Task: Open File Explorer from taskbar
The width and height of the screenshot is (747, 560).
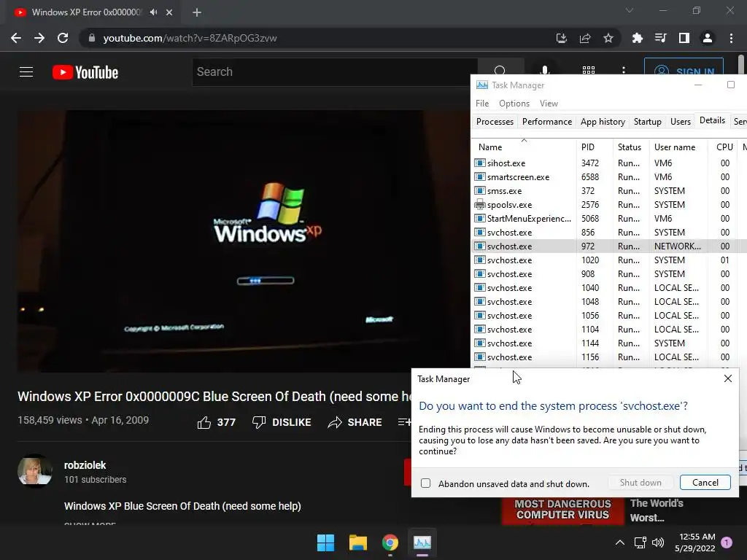Action: point(357,542)
